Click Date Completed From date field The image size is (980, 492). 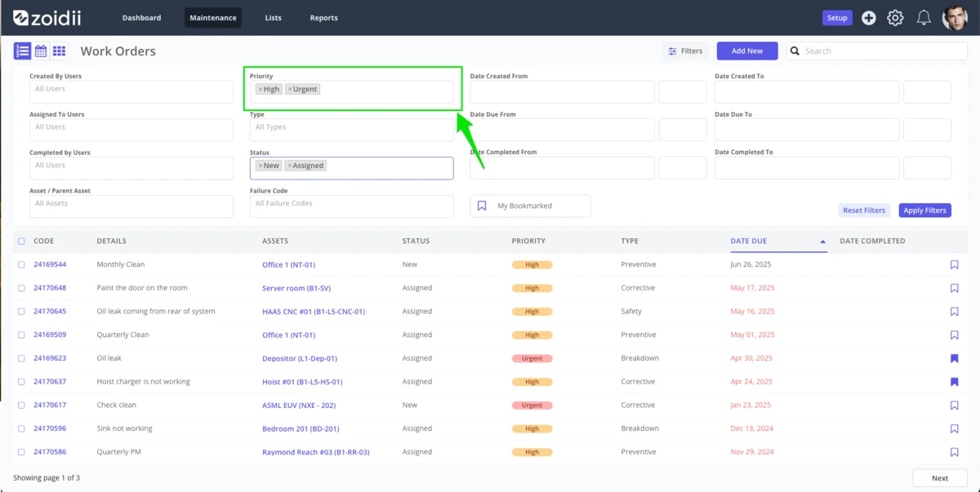pyautogui.click(x=563, y=168)
